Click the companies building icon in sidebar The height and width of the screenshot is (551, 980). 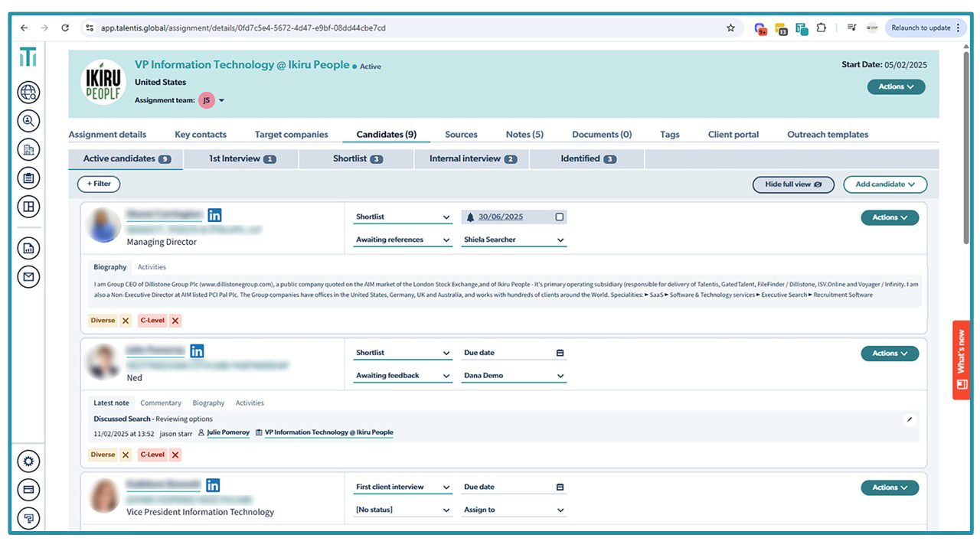[28, 149]
